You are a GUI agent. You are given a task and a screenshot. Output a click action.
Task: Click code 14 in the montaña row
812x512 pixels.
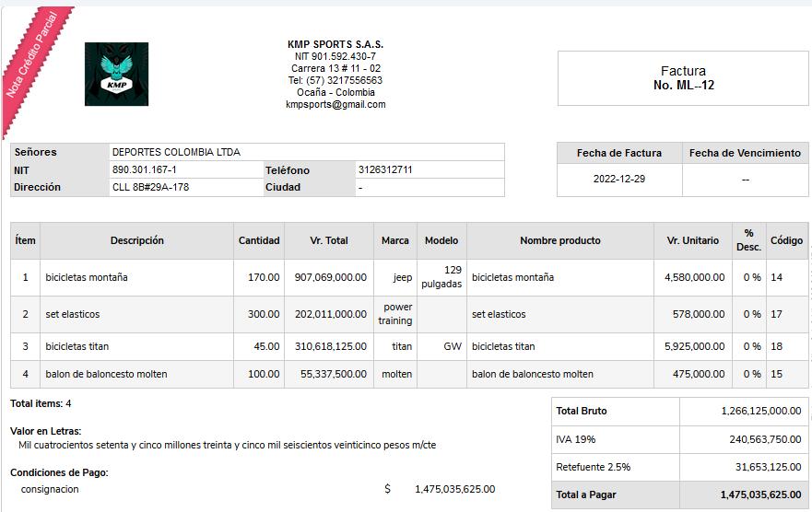776,277
